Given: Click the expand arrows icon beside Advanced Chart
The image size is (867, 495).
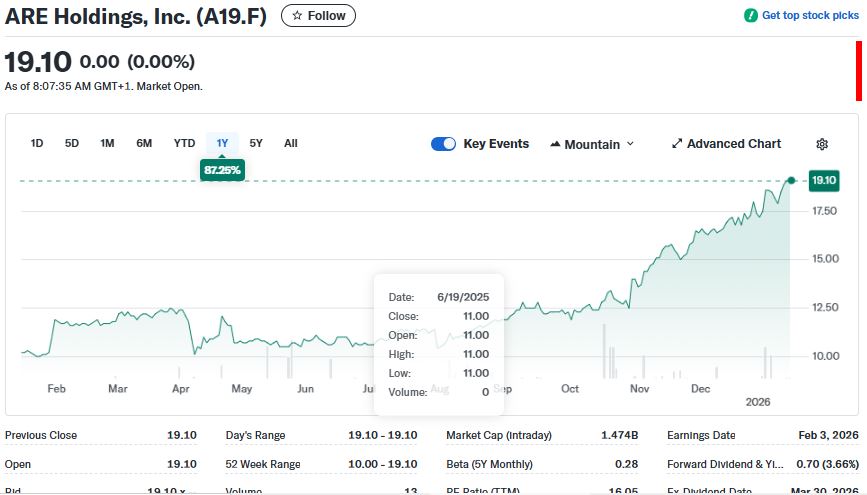Looking at the screenshot, I should (677, 144).
